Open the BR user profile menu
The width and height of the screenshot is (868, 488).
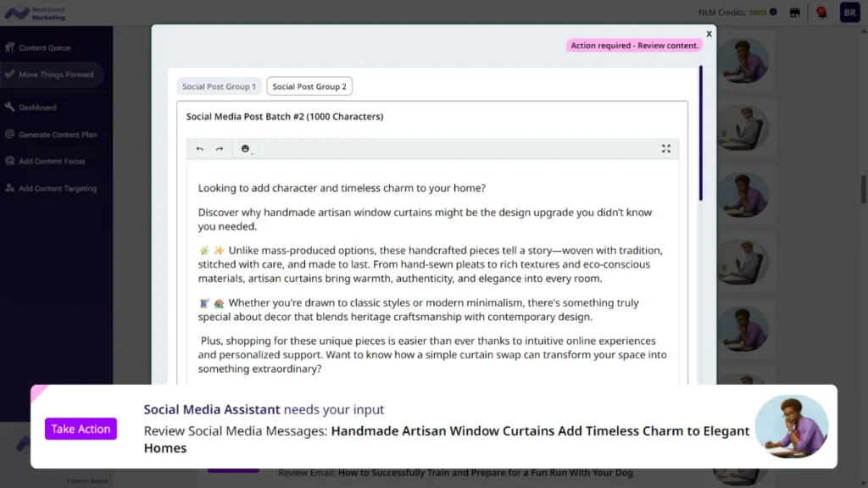(849, 13)
